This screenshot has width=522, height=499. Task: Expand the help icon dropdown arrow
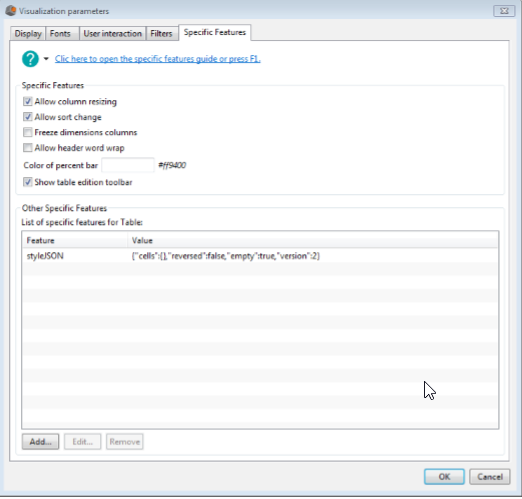[46, 59]
